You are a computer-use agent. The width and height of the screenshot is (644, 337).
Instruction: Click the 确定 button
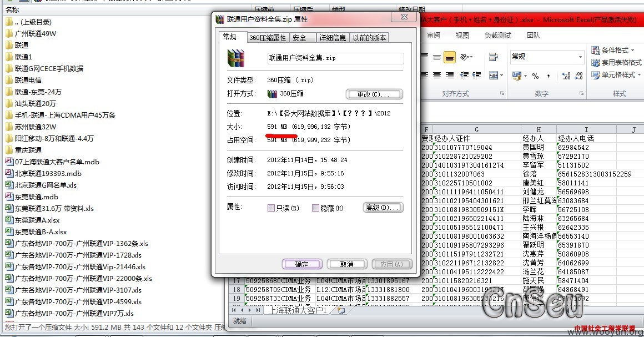302,264
